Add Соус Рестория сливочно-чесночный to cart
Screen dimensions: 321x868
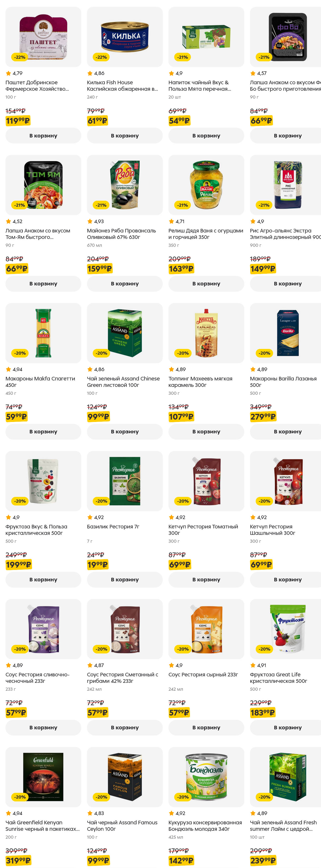(43, 727)
